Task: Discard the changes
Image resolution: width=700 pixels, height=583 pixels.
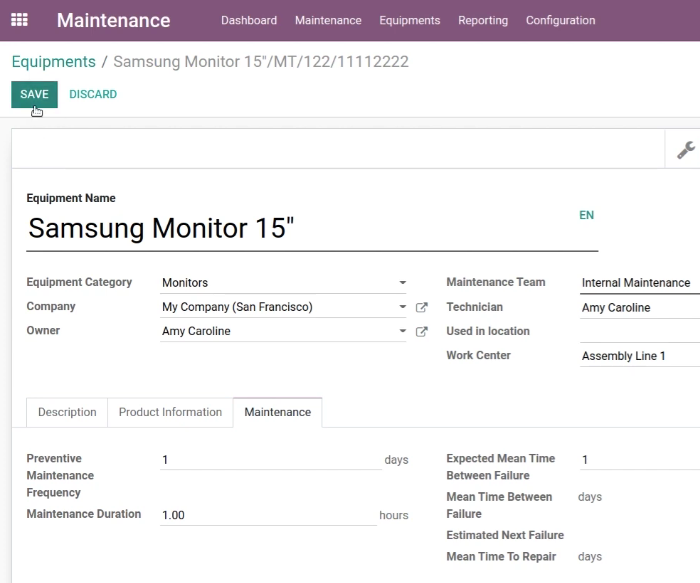Action: tap(93, 94)
